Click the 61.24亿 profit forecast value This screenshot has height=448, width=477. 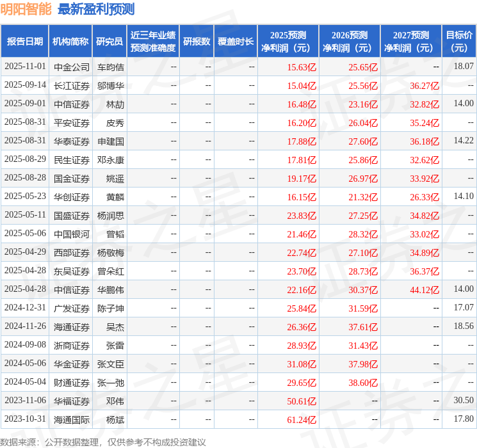(302, 420)
